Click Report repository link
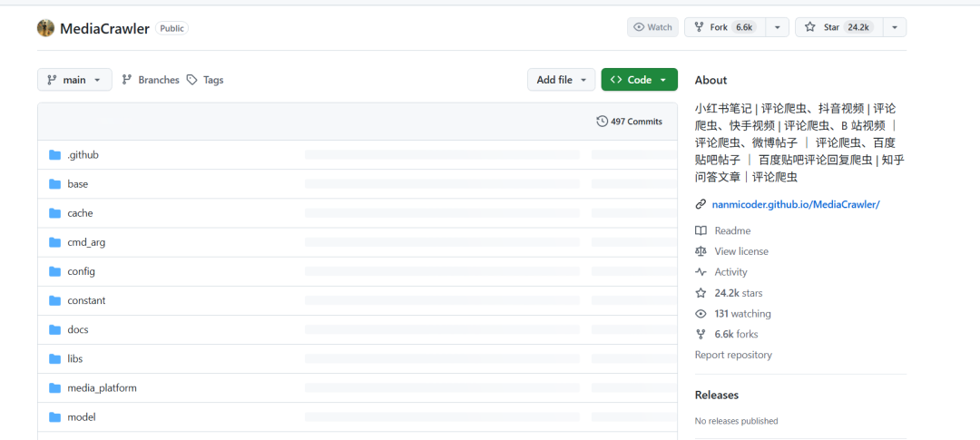 tap(733, 355)
